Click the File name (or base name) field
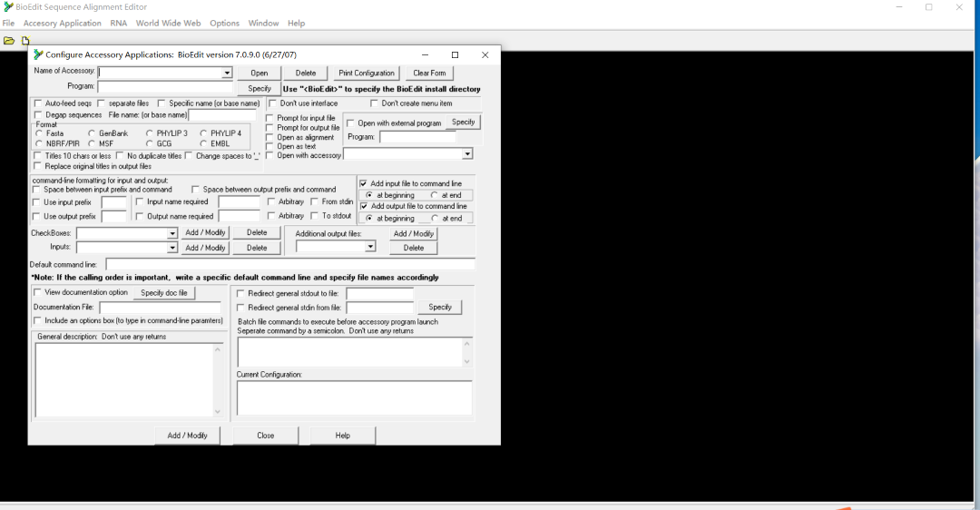The image size is (980, 510). tap(222, 115)
